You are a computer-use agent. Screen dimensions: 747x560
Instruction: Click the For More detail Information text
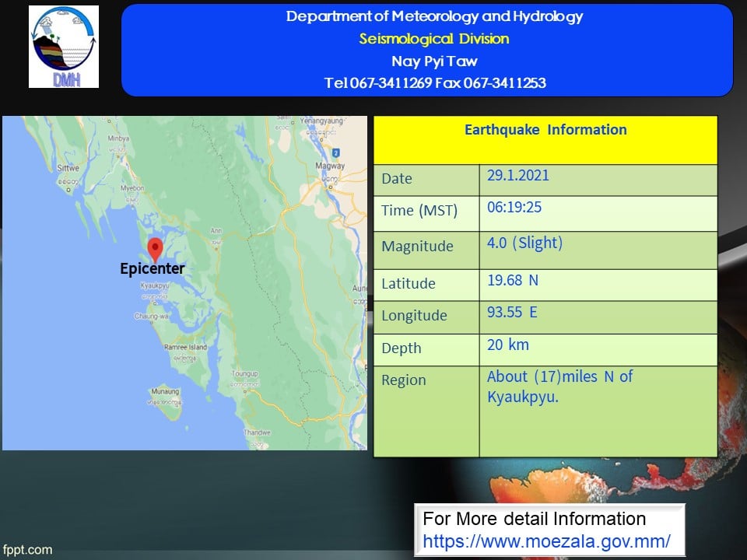pos(534,519)
